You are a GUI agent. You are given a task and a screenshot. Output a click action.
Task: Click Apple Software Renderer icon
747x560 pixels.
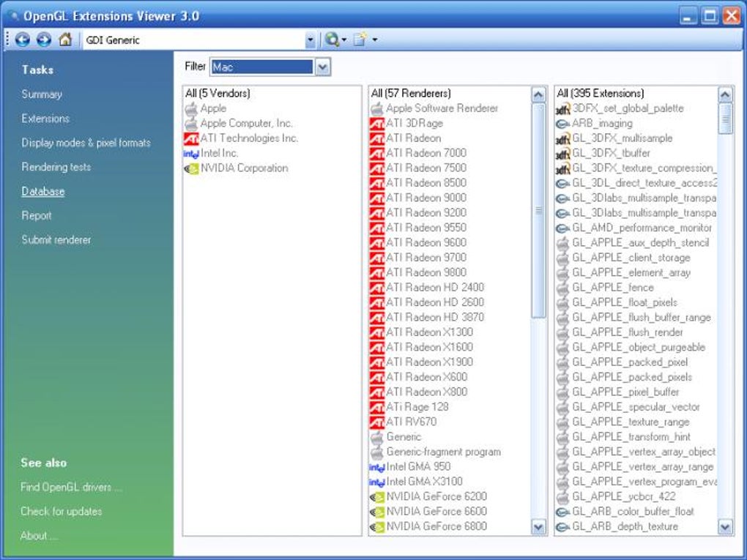(377, 108)
